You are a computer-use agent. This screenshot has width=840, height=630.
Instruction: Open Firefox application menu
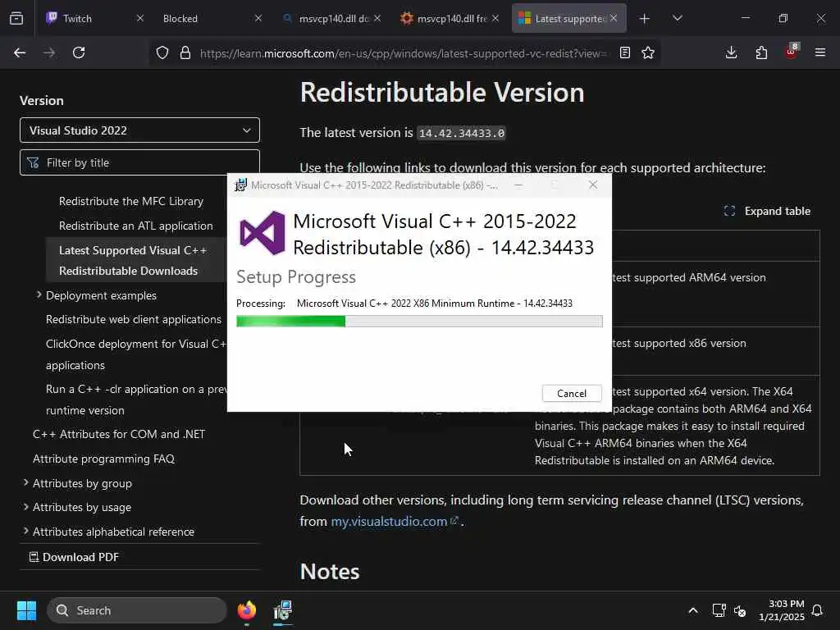click(820, 52)
